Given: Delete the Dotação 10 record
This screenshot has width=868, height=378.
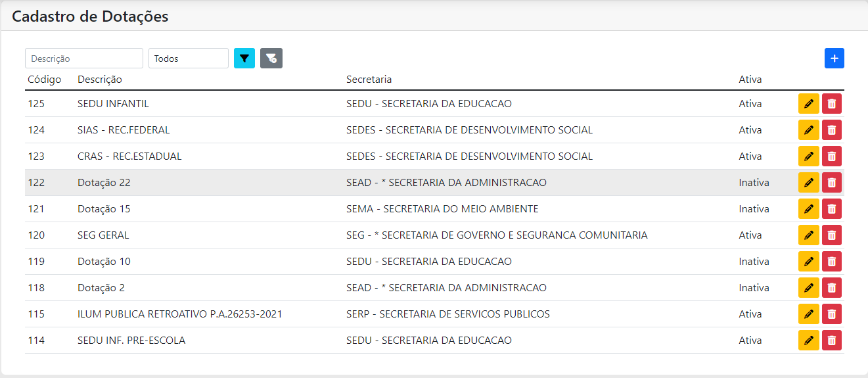Looking at the screenshot, I should click(x=832, y=262).
